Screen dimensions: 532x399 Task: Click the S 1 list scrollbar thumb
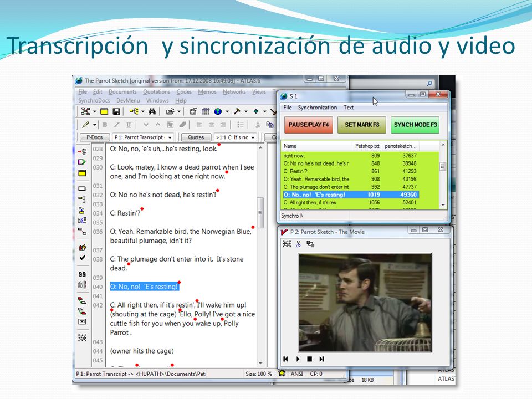coord(442,166)
